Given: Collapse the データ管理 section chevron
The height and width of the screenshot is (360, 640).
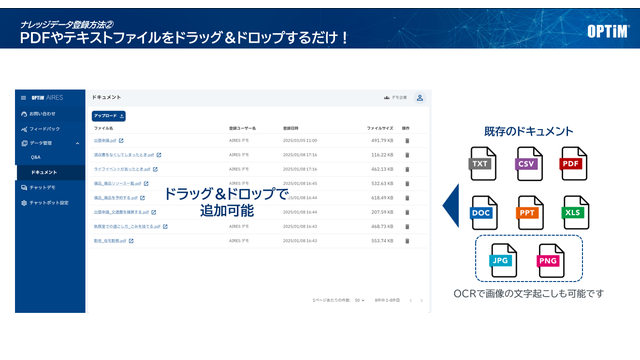Looking at the screenshot, I should 78,143.
